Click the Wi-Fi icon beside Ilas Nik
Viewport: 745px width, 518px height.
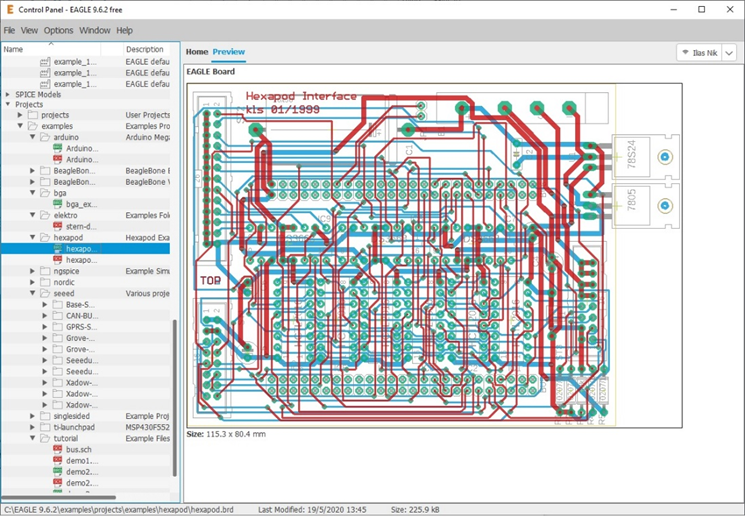point(685,53)
